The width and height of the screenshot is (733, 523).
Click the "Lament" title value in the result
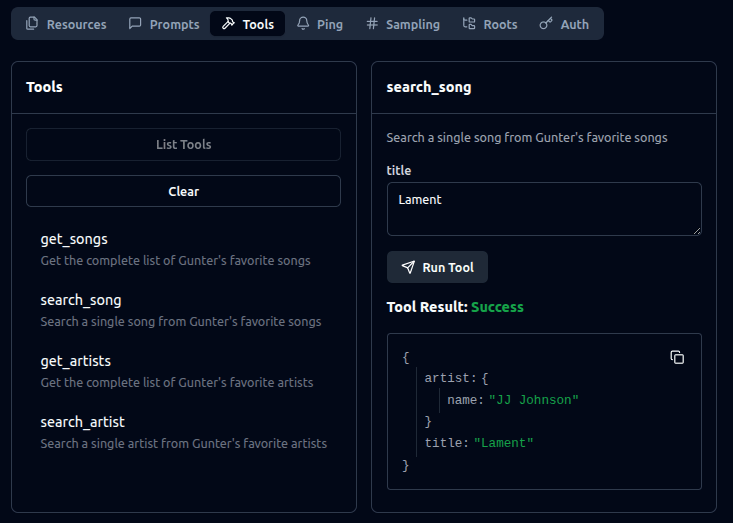pyautogui.click(x=503, y=443)
